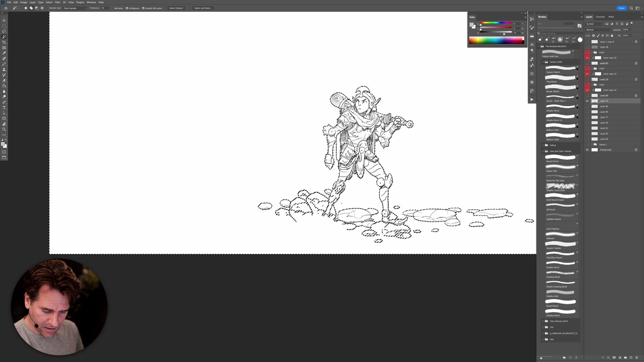Click the color spectrum ramp
This screenshot has width=644, height=362.
[496, 41]
